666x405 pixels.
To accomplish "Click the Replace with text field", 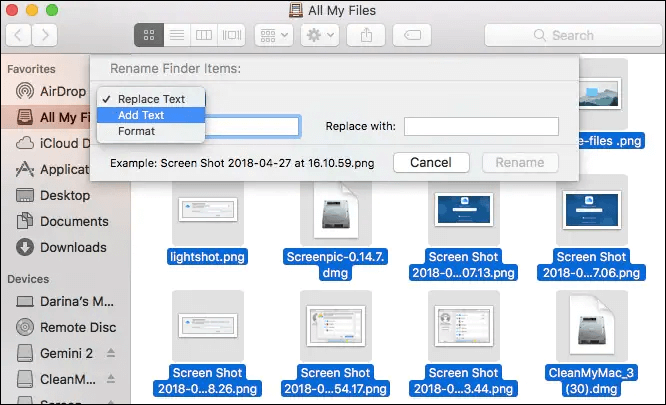I will [x=480, y=126].
